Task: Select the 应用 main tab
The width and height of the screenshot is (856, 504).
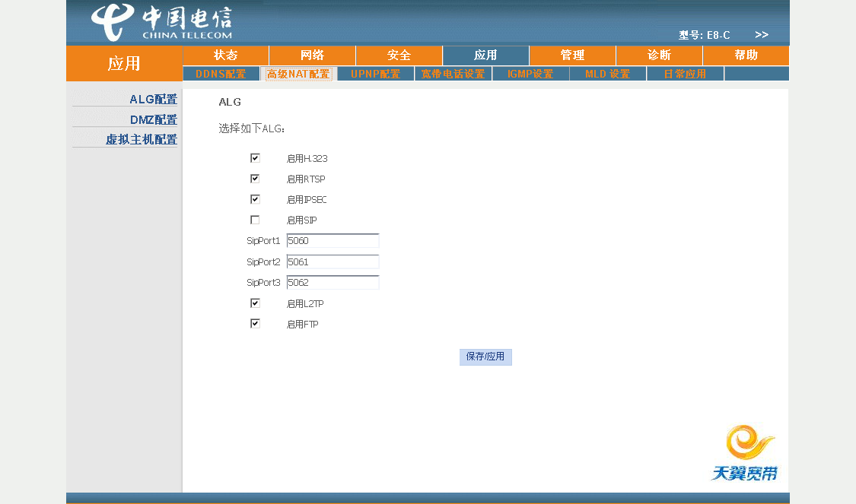Action: pyautogui.click(x=485, y=55)
